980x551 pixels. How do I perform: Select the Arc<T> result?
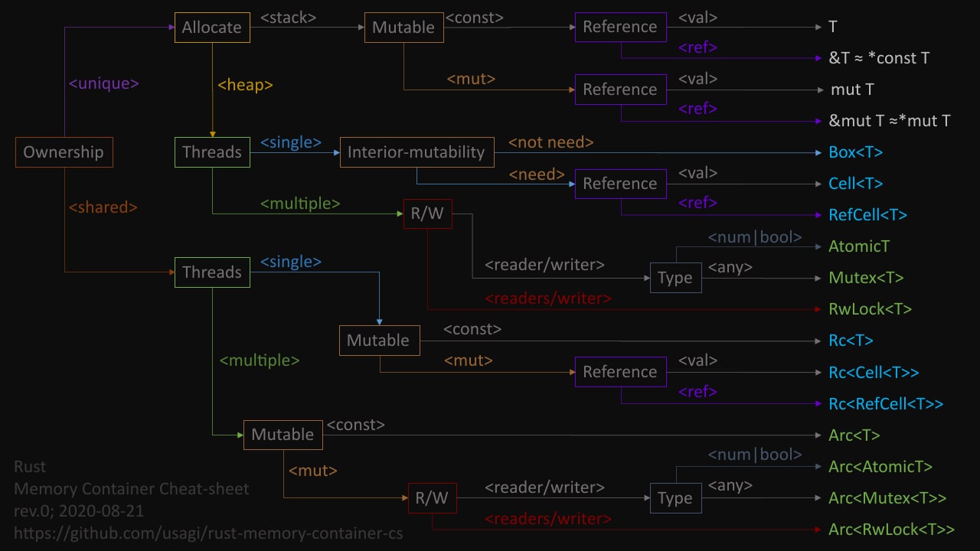click(x=854, y=435)
